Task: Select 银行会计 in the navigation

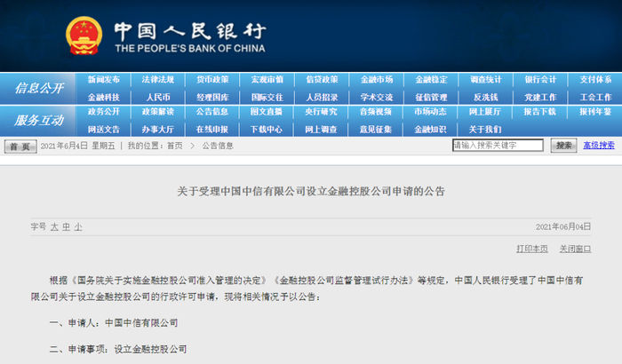Action: pyautogui.click(x=540, y=80)
